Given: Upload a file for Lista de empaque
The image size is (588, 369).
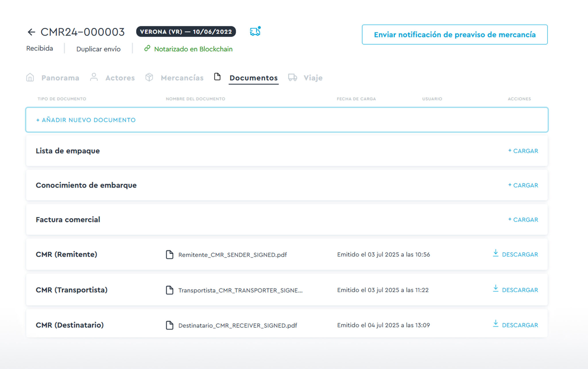Looking at the screenshot, I should [x=523, y=151].
